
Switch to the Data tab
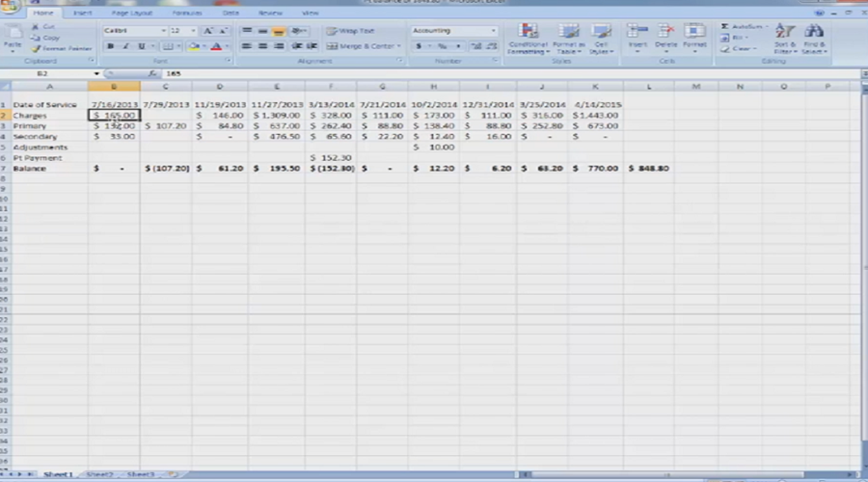coord(231,13)
